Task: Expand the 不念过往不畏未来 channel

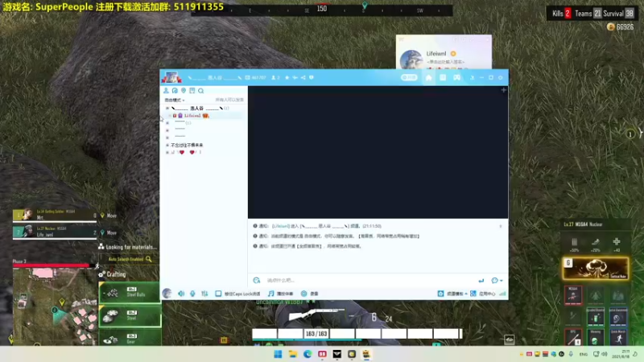Action: pyautogui.click(x=167, y=146)
